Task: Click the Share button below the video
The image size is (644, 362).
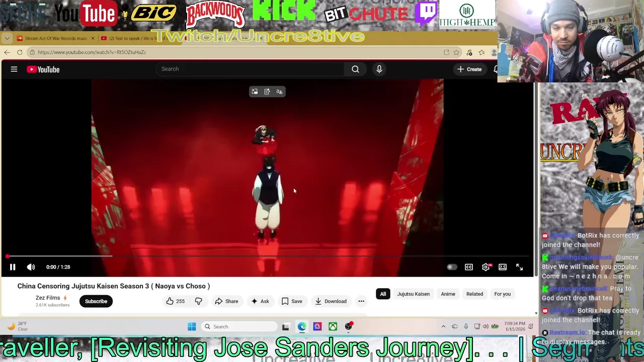Action: click(226, 301)
